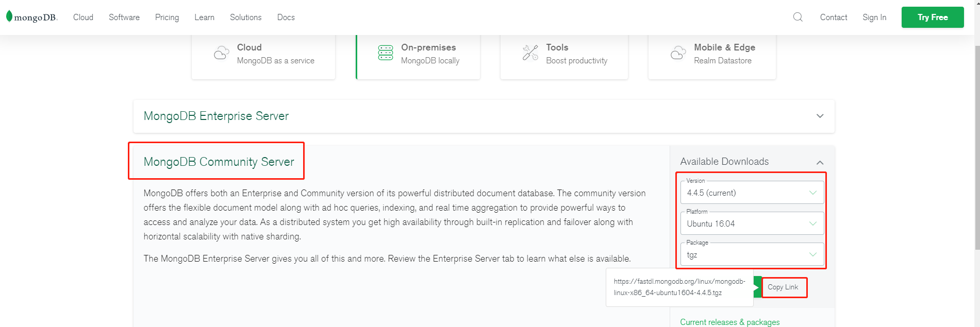
Task: Click the Contact link
Action: coord(834,17)
